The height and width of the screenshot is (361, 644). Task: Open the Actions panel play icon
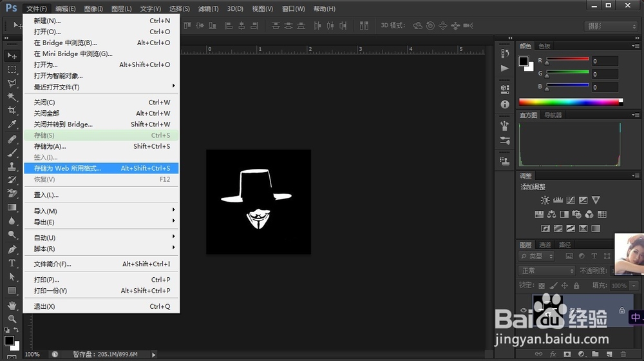click(x=505, y=68)
